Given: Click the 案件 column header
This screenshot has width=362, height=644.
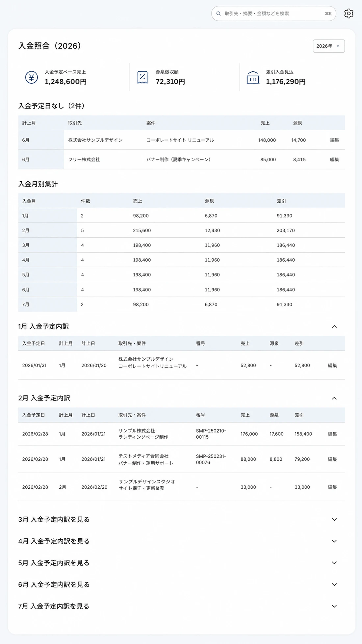Looking at the screenshot, I should coord(151,123).
